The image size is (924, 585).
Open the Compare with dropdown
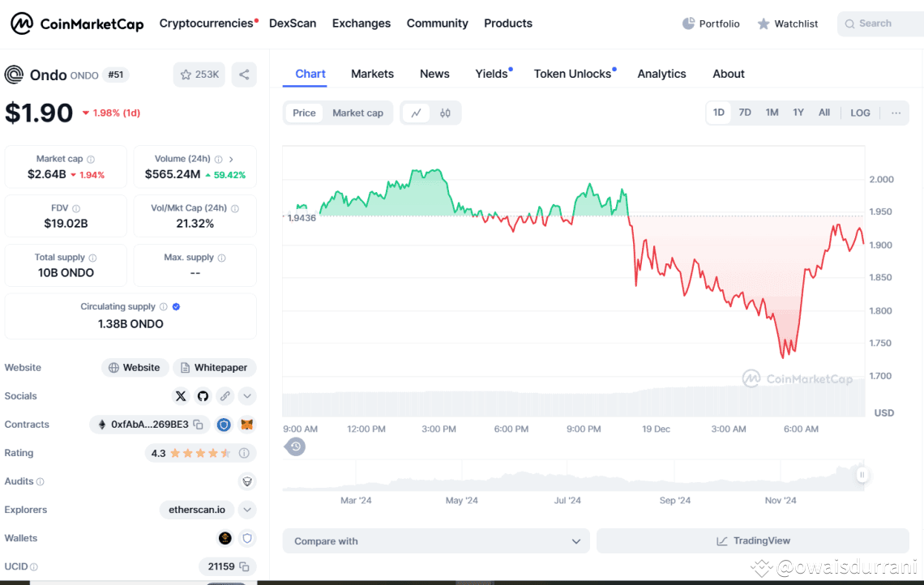click(x=436, y=541)
